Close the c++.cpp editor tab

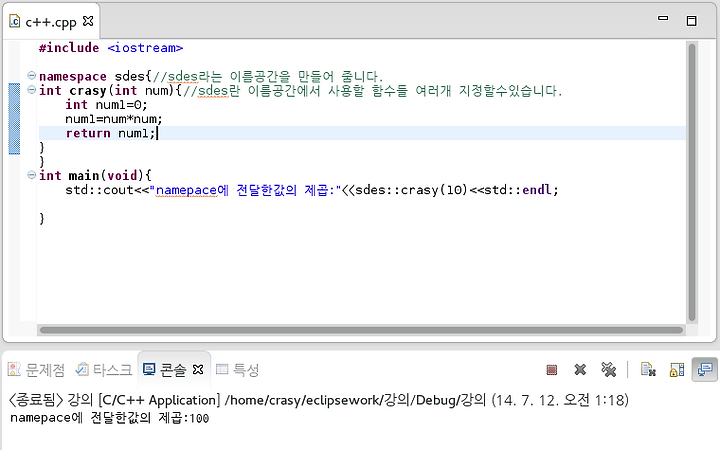88,21
